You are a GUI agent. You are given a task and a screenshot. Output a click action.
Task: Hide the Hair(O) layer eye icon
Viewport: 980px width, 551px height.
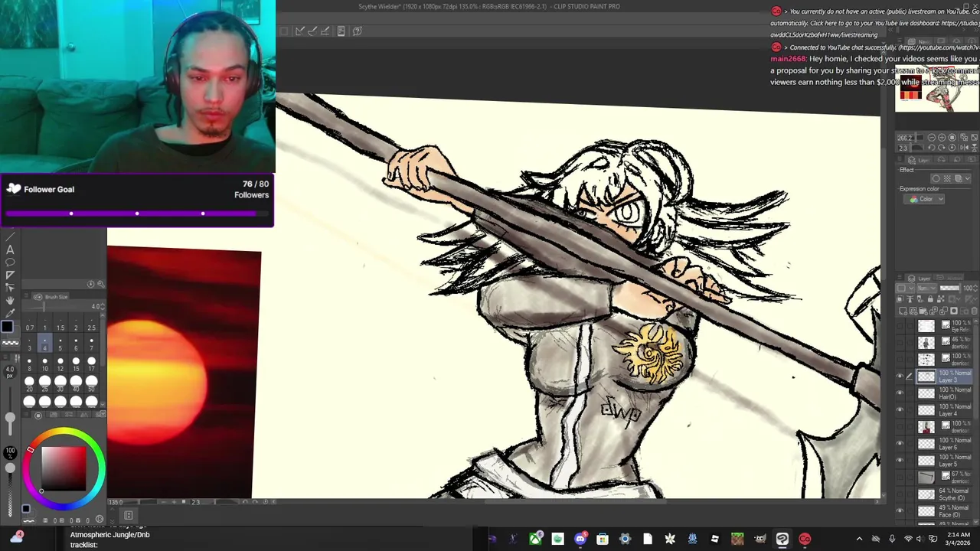tap(900, 393)
